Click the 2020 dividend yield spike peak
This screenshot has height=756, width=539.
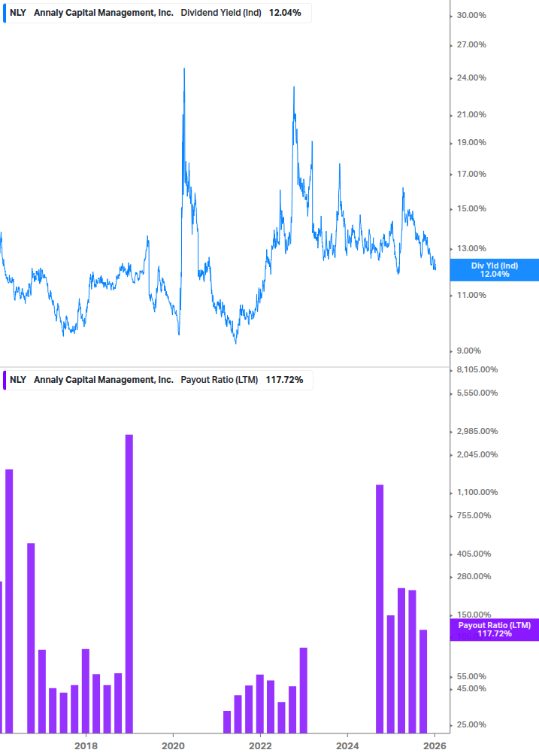pyautogui.click(x=183, y=69)
